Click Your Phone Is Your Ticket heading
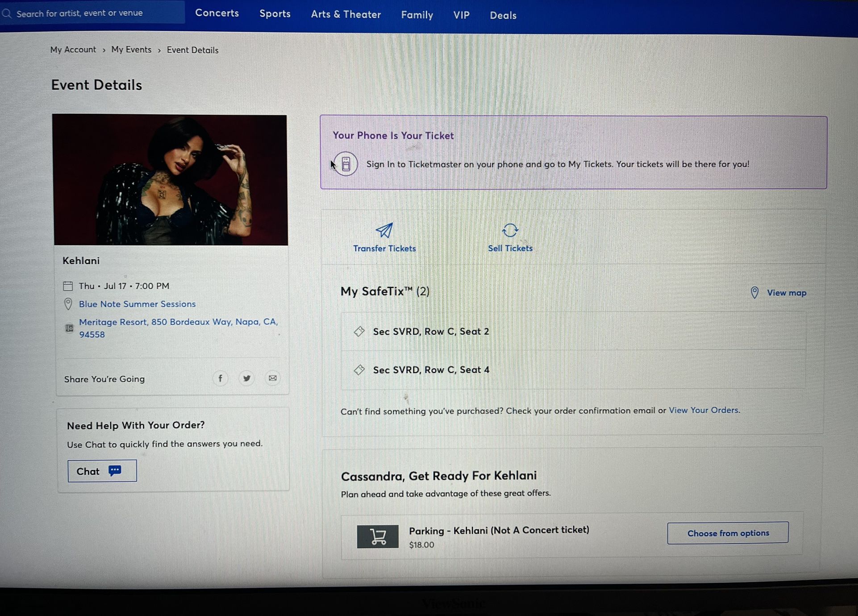Viewport: 858px width, 616px height. [393, 135]
